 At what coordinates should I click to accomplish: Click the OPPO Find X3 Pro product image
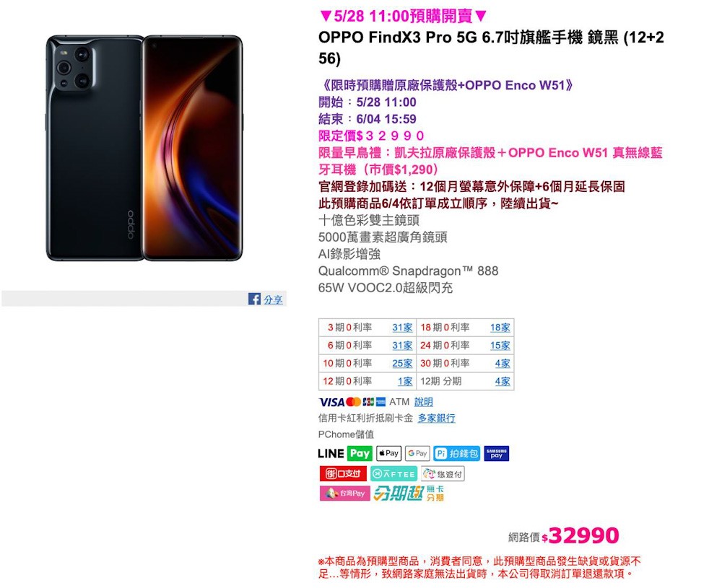pyautogui.click(x=144, y=148)
